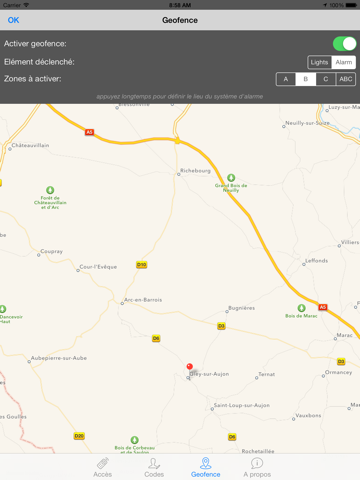360x480 pixels.
Task: Open the A propos tab
Action: tap(257, 467)
